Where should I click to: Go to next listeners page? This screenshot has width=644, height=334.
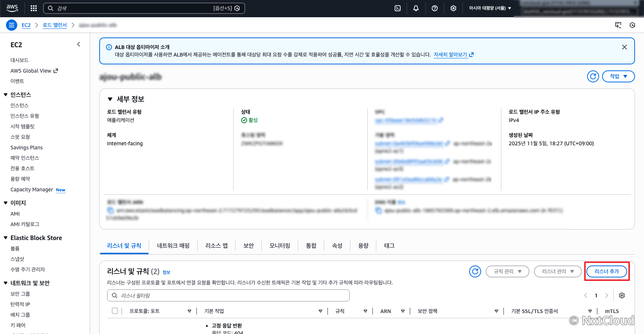(607, 295)
